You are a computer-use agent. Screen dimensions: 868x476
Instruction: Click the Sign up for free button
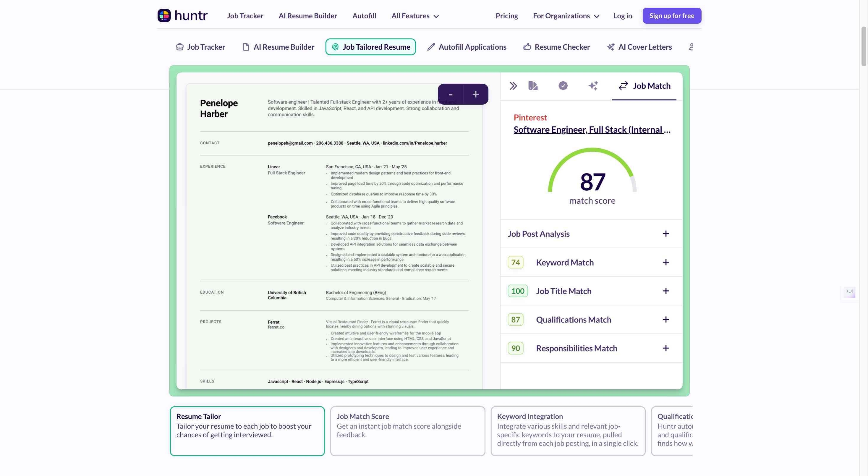[672, 16]
